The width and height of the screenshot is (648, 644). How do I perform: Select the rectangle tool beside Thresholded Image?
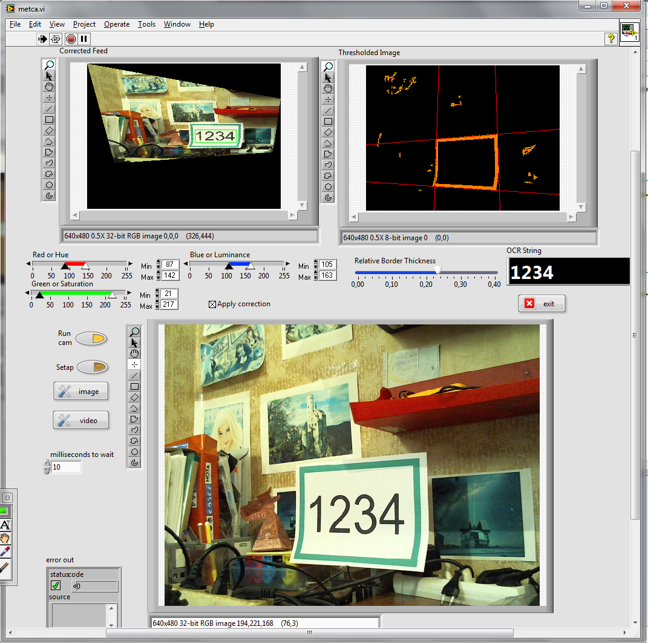point(328,121)
